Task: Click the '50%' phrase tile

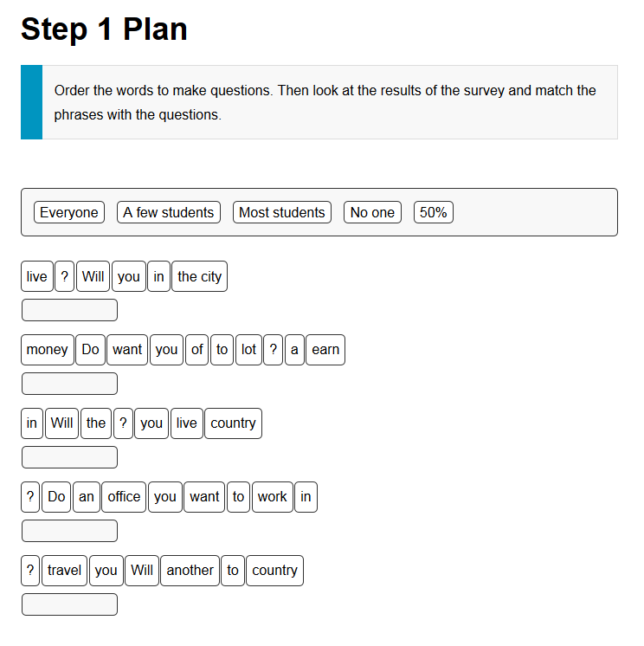Action: (x=433, y=212)
